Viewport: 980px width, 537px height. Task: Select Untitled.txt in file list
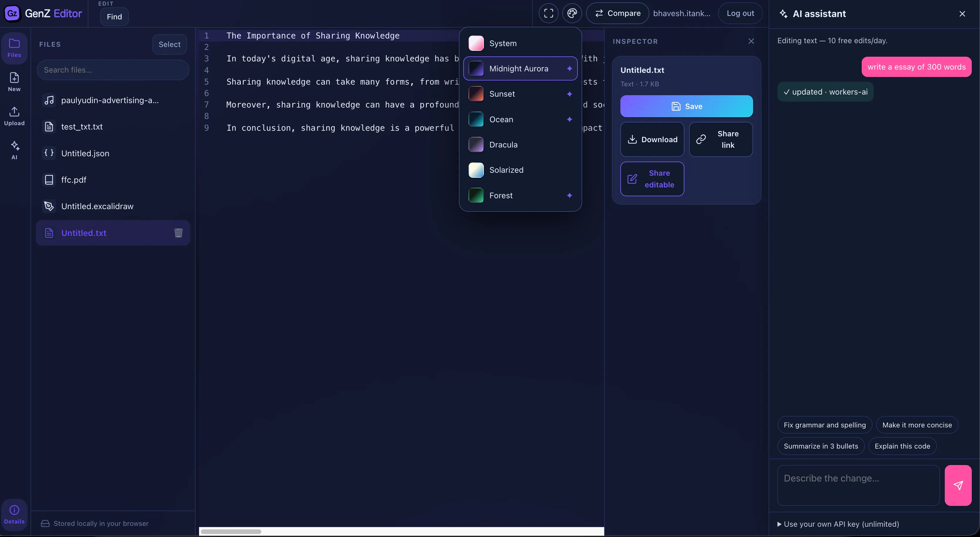[x=113, y=233]
